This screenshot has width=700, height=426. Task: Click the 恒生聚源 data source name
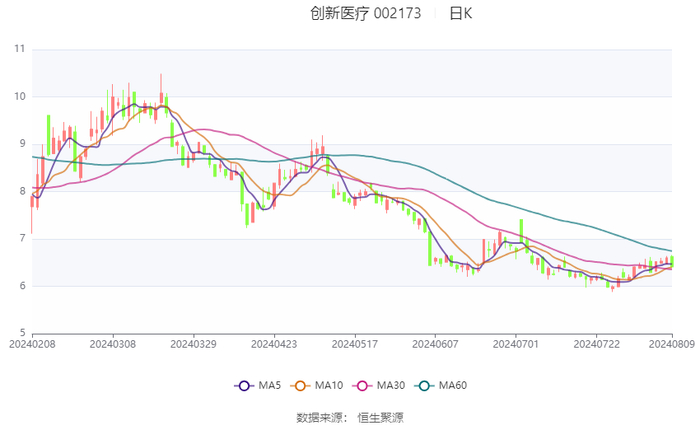pyautogui.click(x=381, y=417)
